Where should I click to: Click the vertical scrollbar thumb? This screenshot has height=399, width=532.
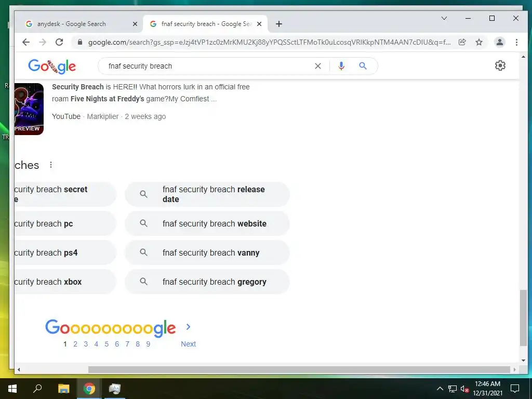coord(523,318)
